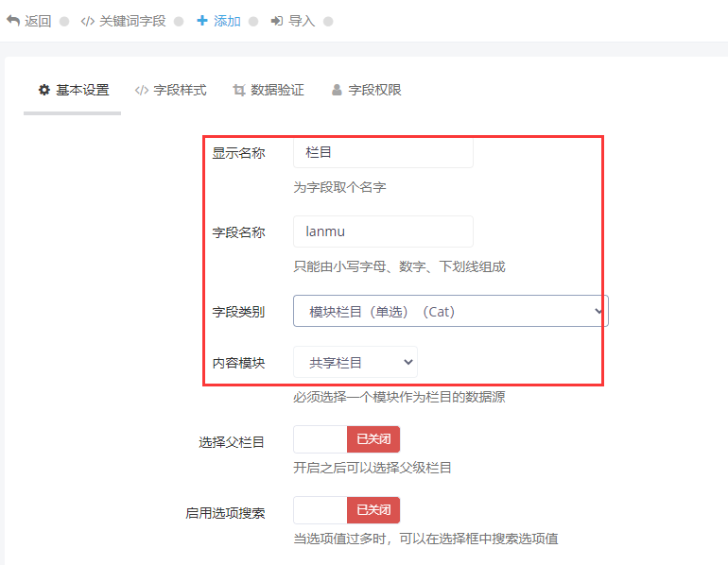
Task: Switch to the 字段样式 tab
Action: [x=170, y=90]
